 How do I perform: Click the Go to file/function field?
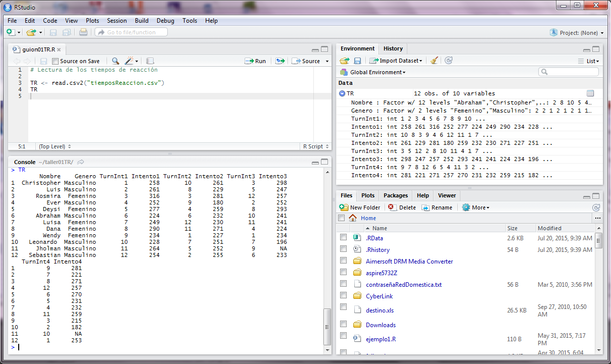point(131,32)
